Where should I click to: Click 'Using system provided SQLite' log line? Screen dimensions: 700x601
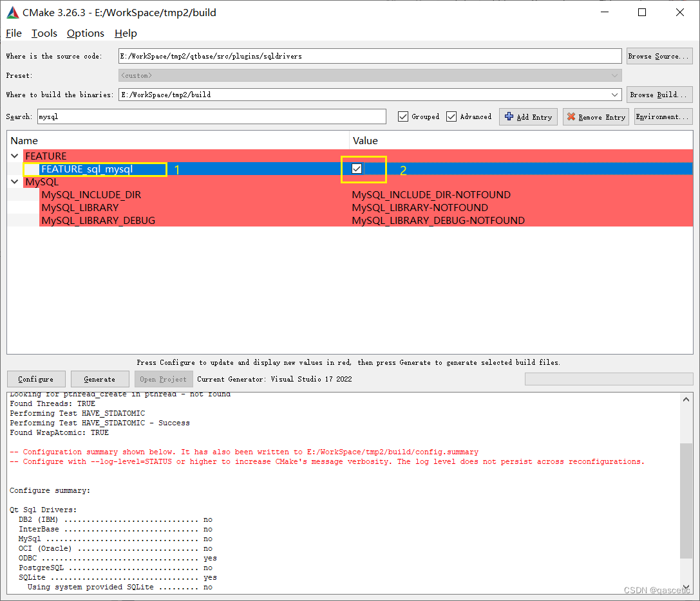pos(120,587)
